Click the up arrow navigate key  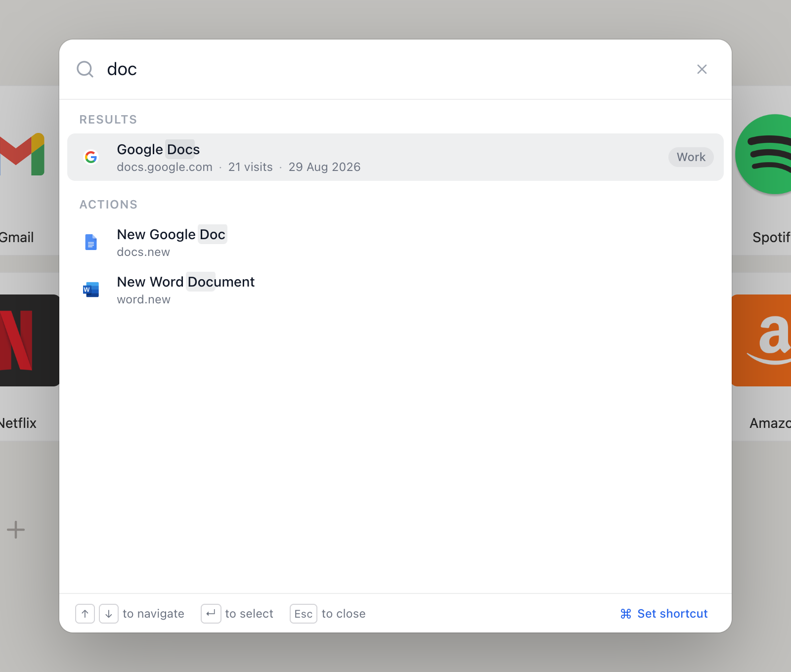point(85,614)
